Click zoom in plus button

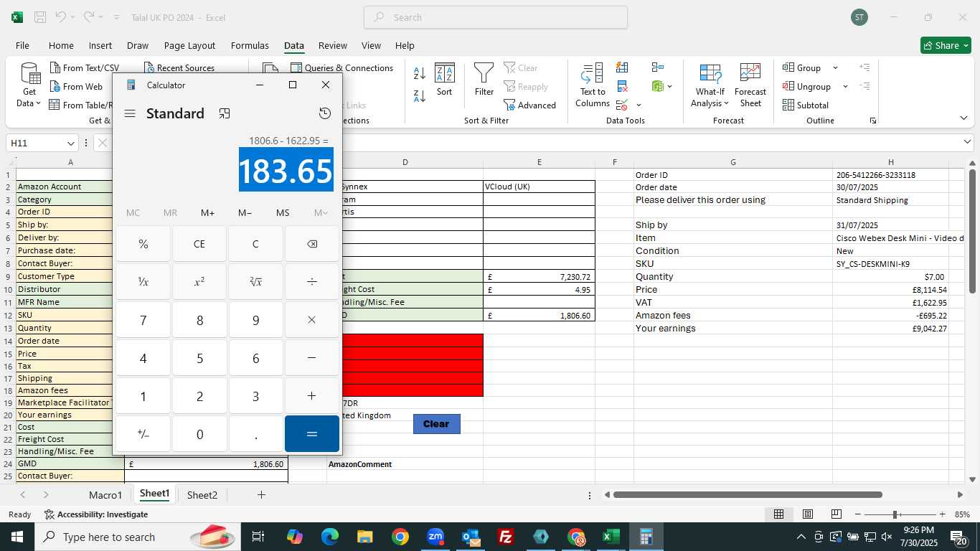tap(942, 514)
